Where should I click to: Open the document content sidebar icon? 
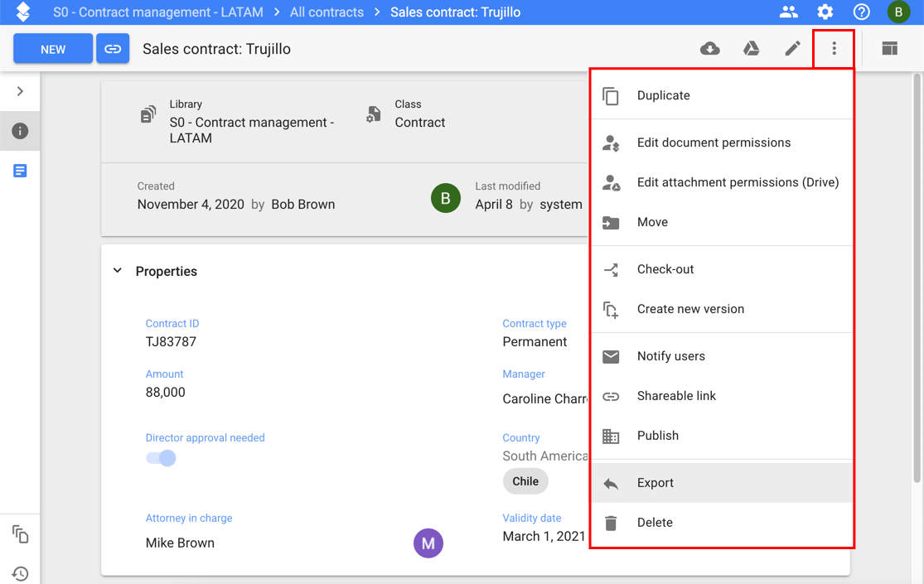(x=20, y=171)
